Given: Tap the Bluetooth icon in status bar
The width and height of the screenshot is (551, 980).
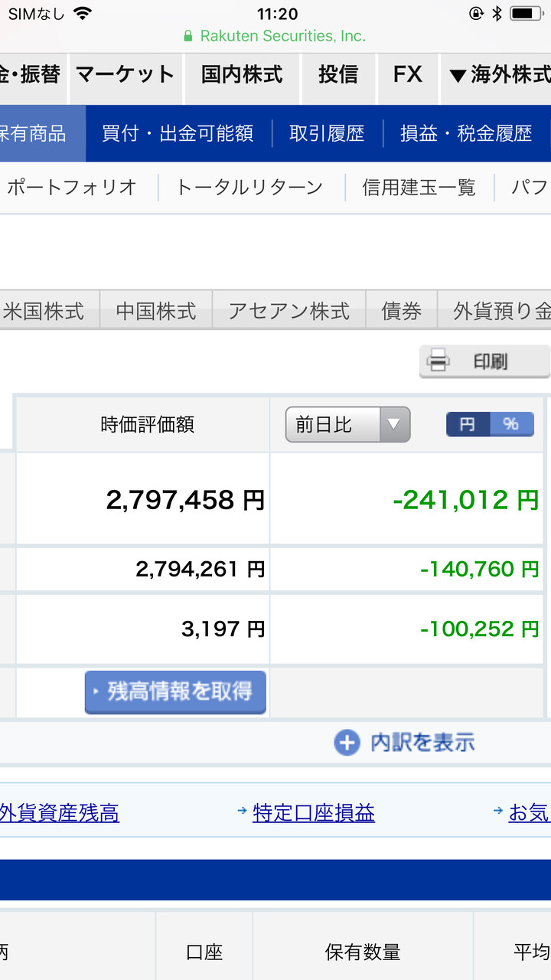Looking at the screenshot, I should [497, 14].
